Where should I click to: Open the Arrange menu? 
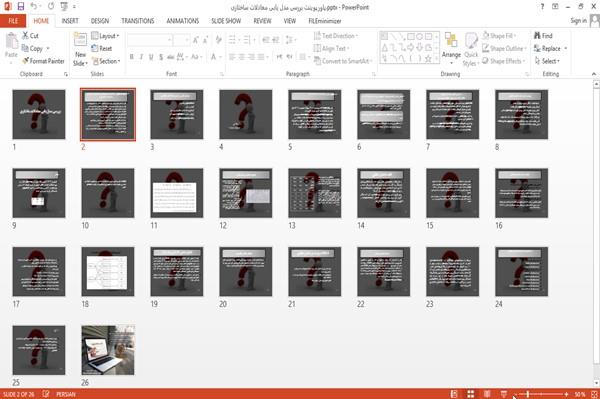click(451, 49)
